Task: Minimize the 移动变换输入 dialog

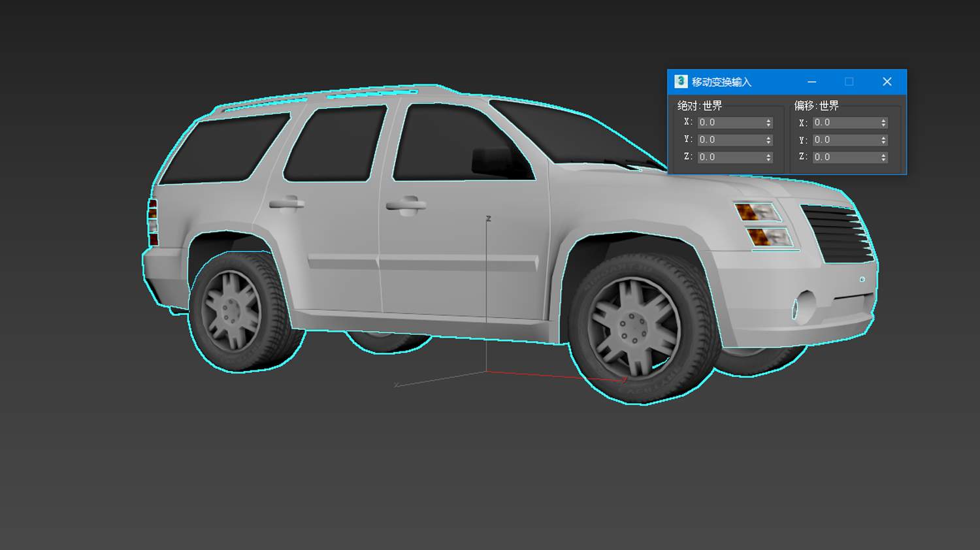Action: click(x=811, y=82)
